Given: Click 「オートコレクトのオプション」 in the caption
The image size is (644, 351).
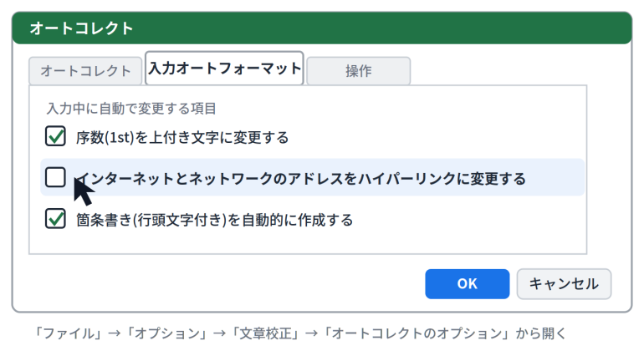Looking at the screenshot, I should click(x=417, y=333).
